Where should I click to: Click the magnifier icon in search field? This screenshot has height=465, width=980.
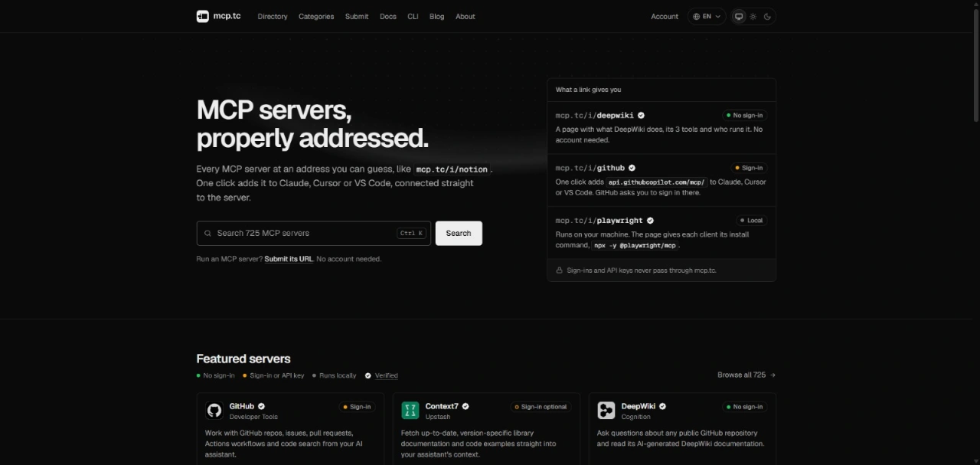click(207, 233)
